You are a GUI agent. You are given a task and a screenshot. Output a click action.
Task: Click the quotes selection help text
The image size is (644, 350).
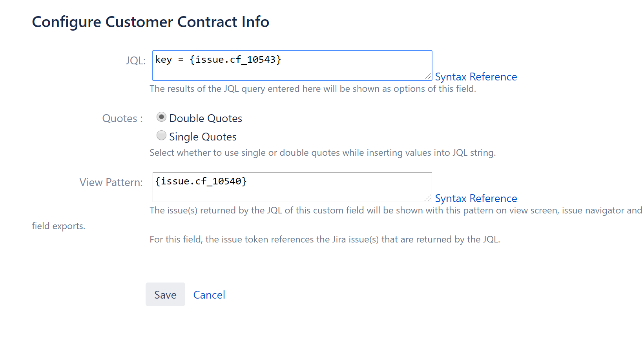tap(322, 153)
